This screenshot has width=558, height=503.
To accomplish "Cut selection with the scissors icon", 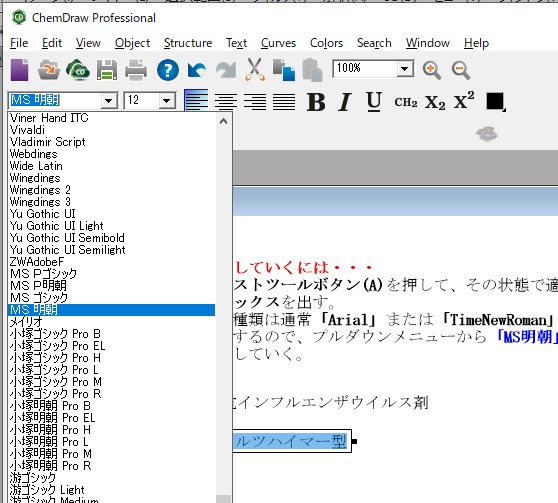I will (255, 70).
